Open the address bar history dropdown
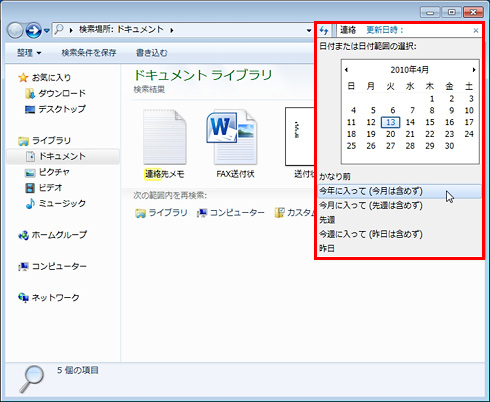 [309, 30]
